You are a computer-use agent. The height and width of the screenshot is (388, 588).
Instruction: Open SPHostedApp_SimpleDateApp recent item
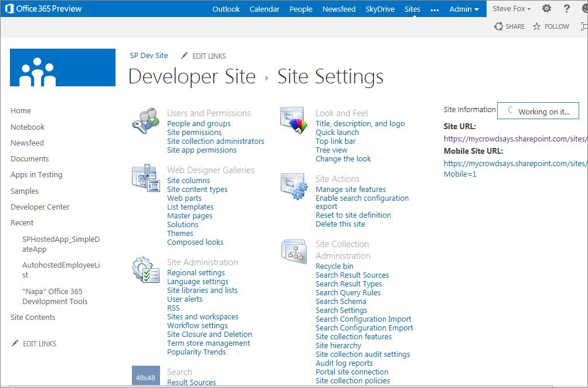click(61, 244)
